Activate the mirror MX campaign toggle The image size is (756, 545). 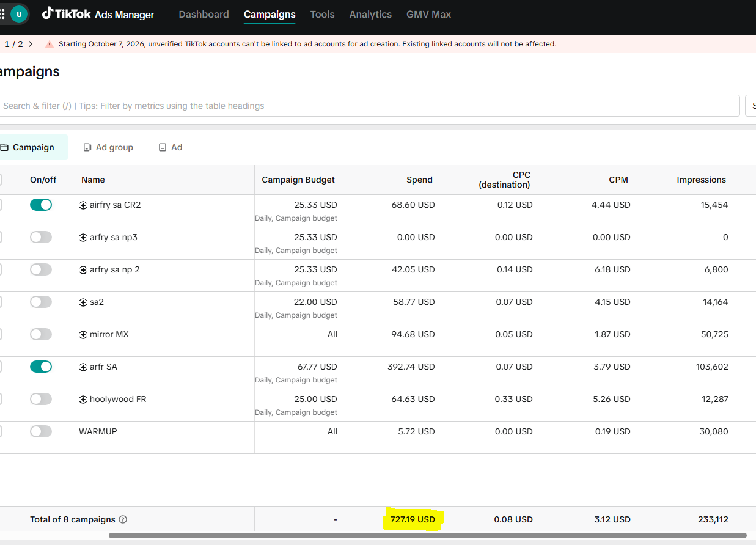click(41, 334)
